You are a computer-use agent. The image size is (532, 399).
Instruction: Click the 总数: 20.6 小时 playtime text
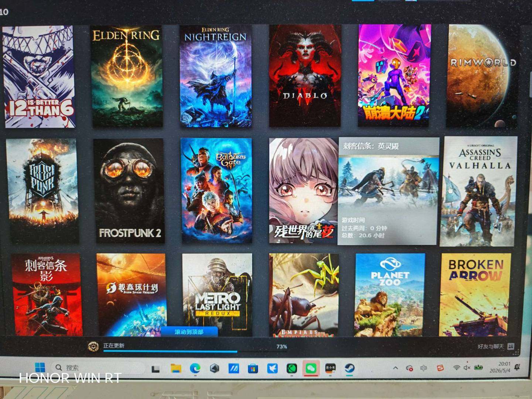tap(363, 235)
